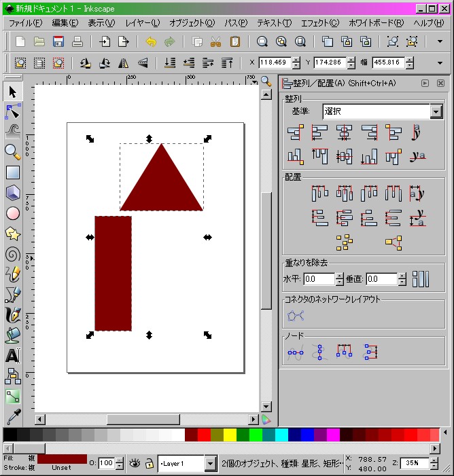Expand tool controls bar overflow arrow
The image size is (454, 476).
[440, 63]
